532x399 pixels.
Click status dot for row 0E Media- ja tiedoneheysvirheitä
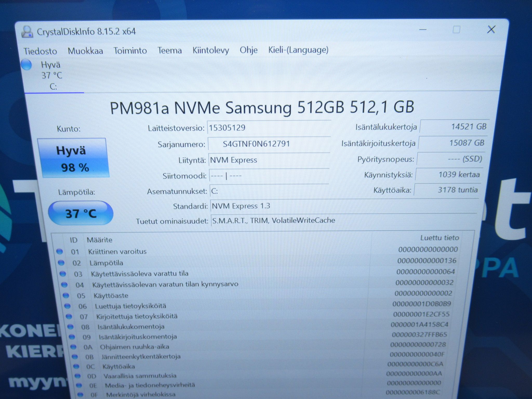[79, 385]
